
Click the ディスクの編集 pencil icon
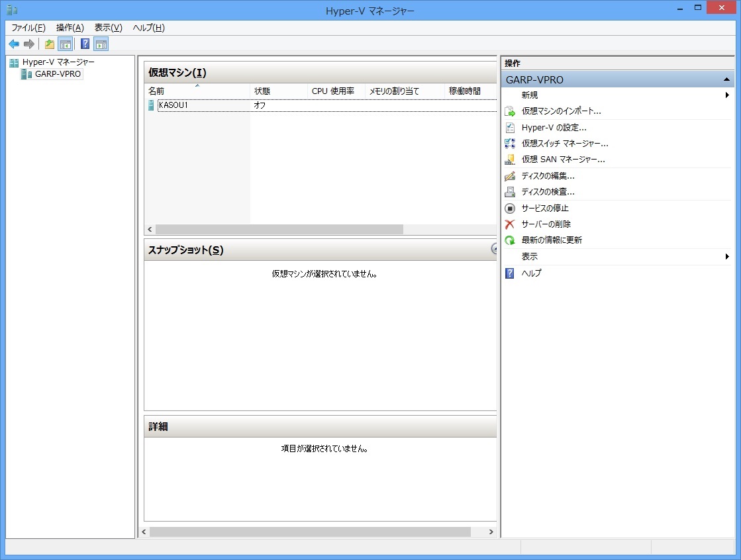[x=510, y=176]
